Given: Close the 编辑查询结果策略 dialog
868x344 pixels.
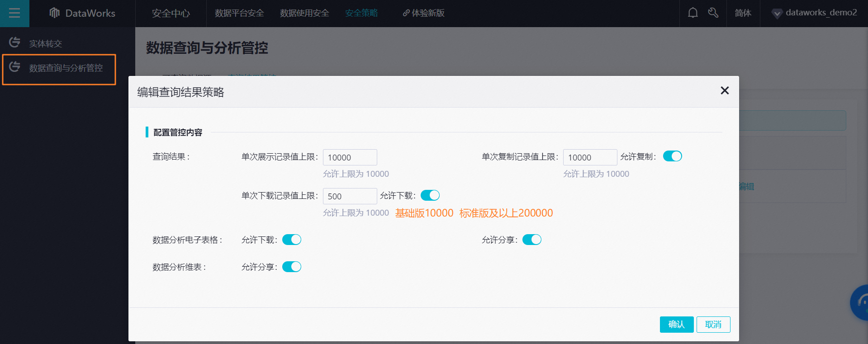Looking at the screenshot, I should tap(725, 91).
